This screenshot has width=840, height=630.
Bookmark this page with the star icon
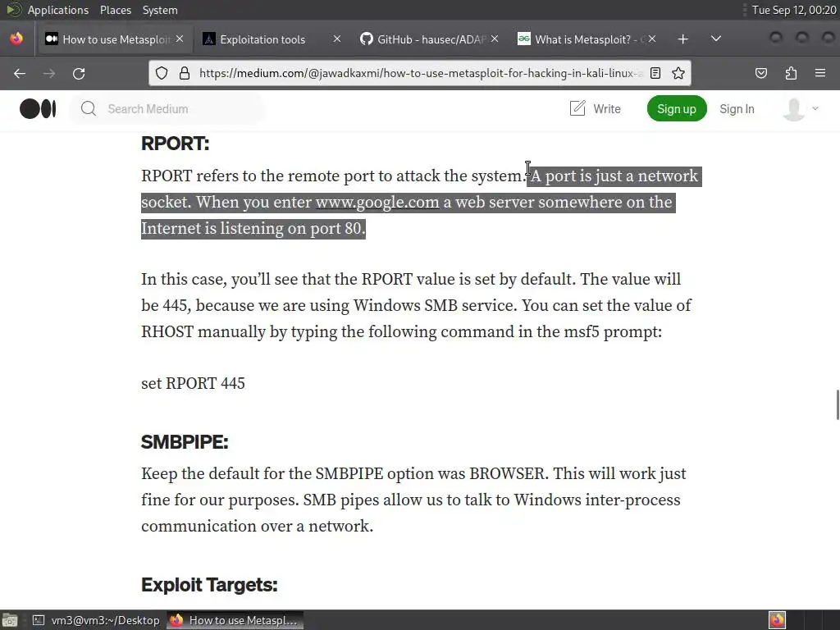678,73
